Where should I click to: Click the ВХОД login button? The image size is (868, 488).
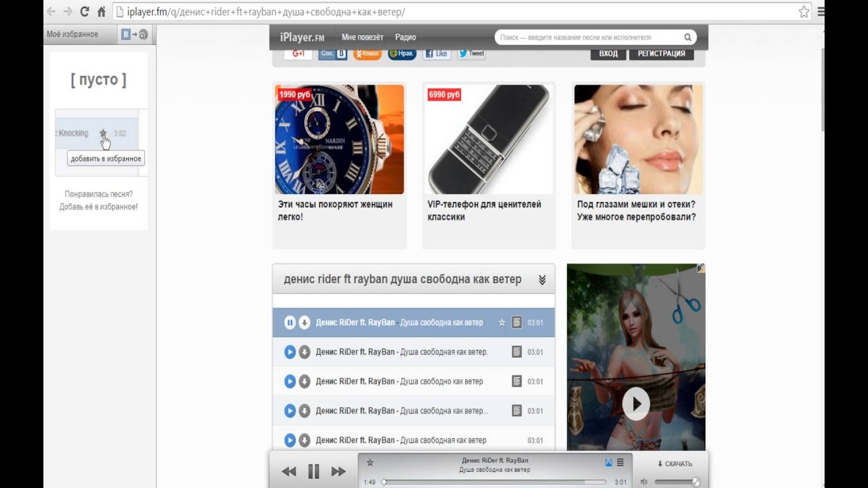click(608, 54)
